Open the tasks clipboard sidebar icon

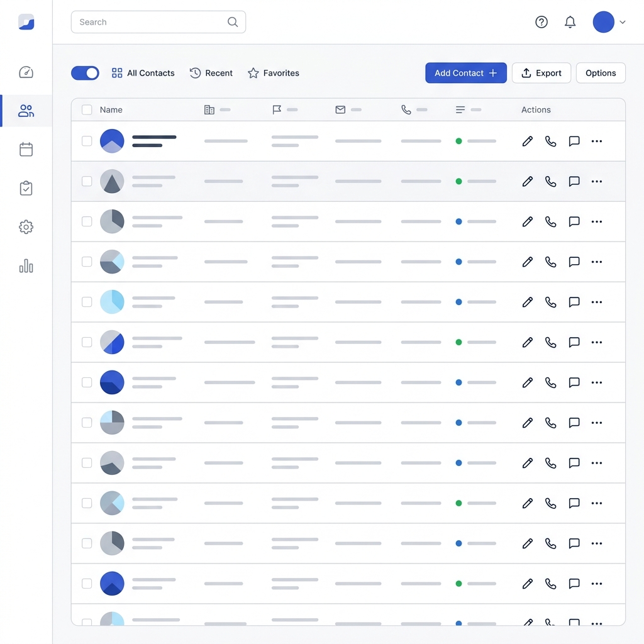click(26, 188)
